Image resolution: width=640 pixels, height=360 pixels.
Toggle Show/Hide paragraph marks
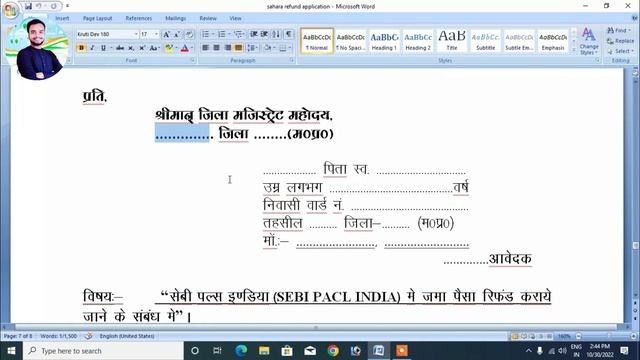288,34
